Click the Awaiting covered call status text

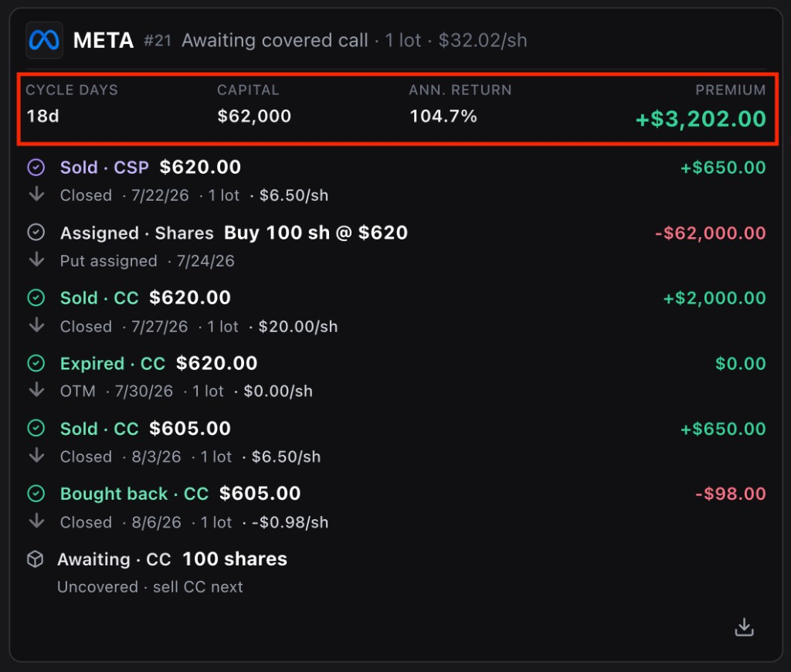(275, 40)
